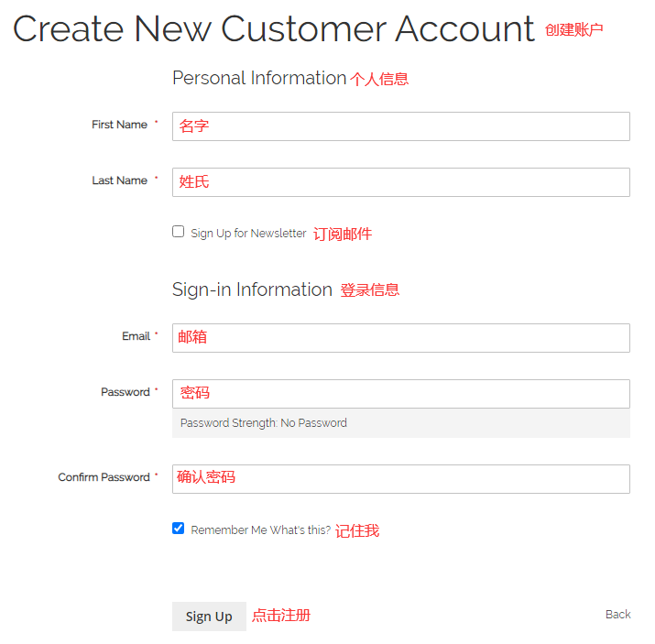Follow the Back link

tap(617, 615)
